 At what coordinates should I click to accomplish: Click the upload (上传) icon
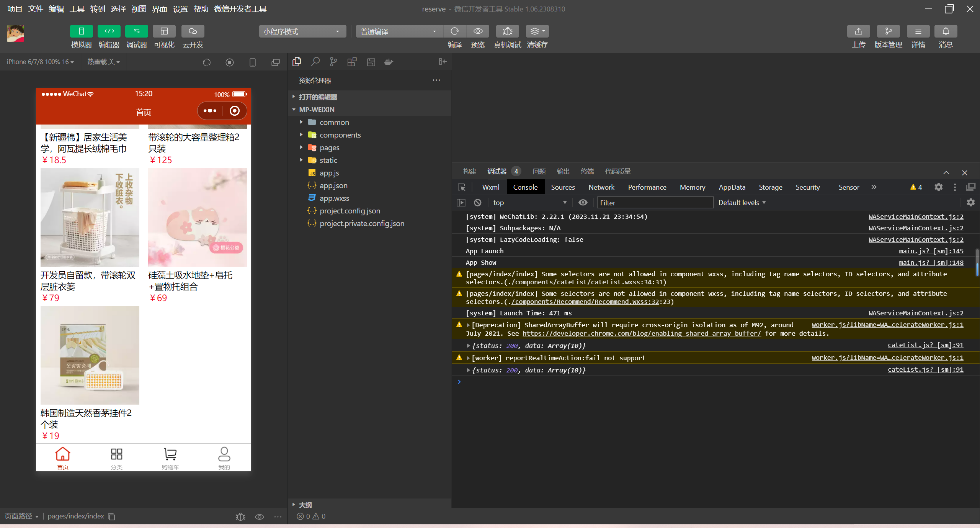pos(858,31)
